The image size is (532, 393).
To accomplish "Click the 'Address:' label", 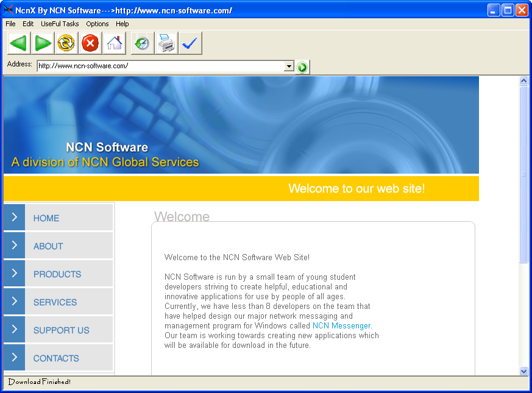I will click(20, 64).
